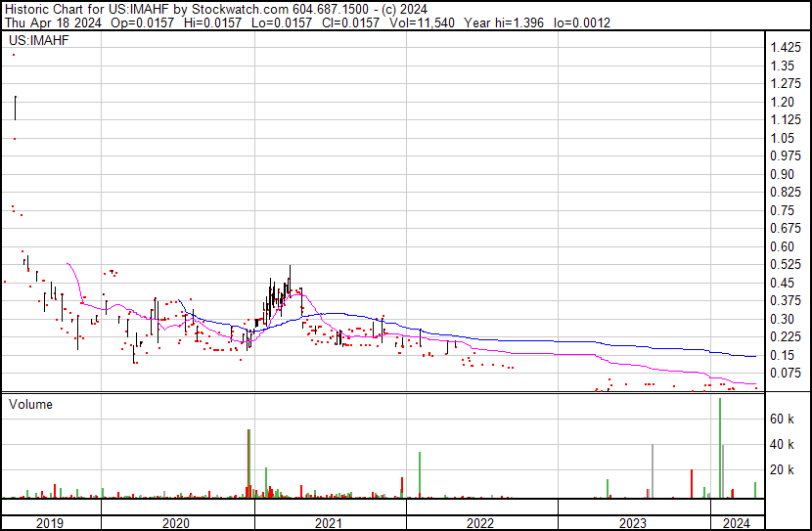Click the tall black price bar near 1.20
The image size is (812, 531).
point(16,109)
